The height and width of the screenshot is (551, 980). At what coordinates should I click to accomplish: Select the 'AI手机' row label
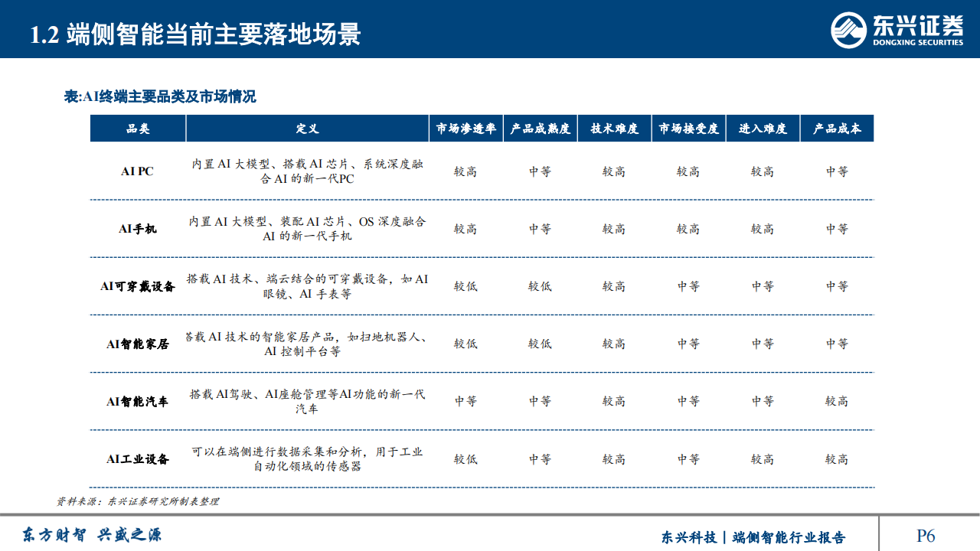coord(138,229)
